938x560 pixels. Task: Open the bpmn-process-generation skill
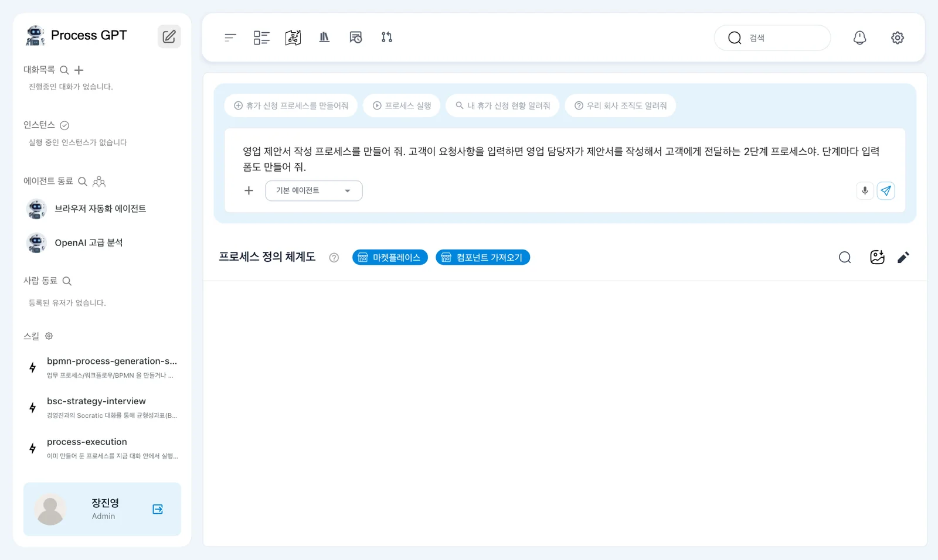pyautogui.click(x=102, y=367)
